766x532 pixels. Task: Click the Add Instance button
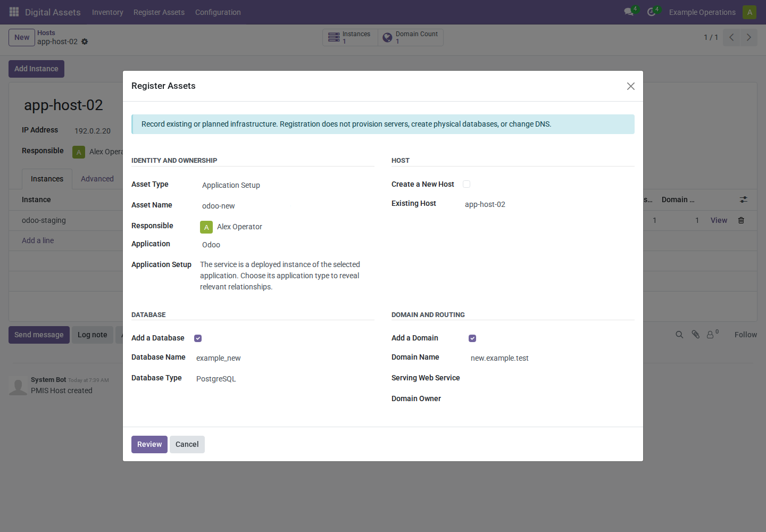(36, 69)
